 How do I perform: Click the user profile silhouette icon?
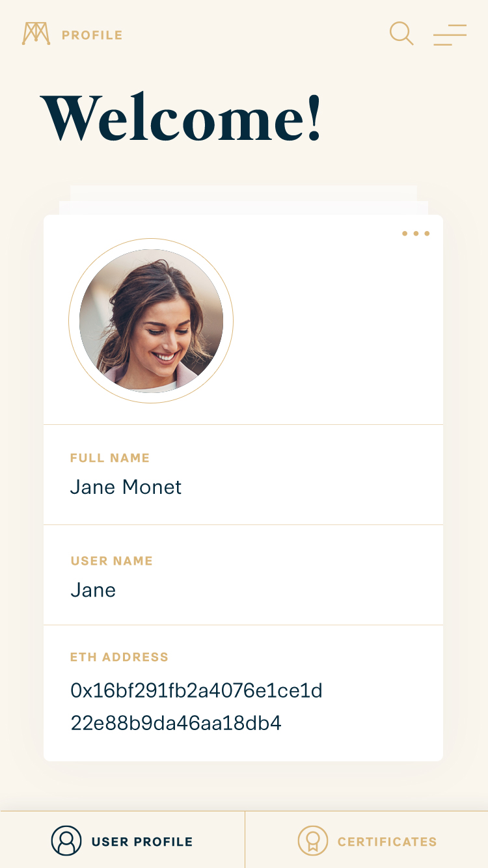(x=66, y=841)
